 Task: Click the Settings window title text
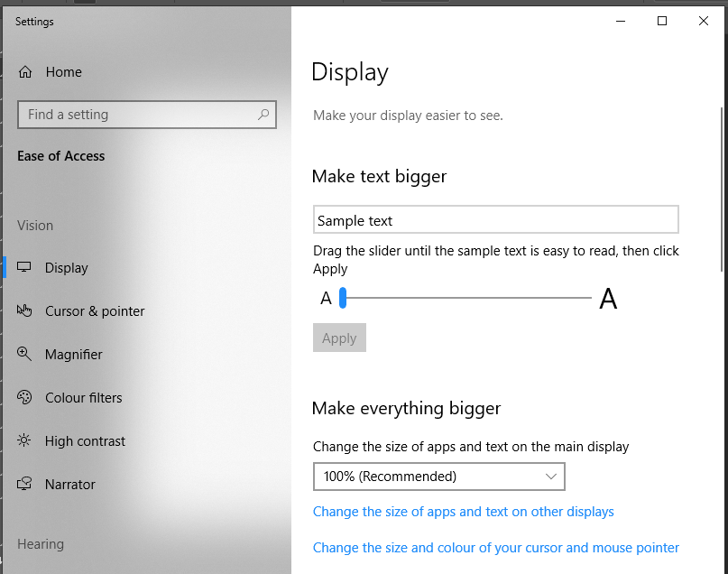34,22
